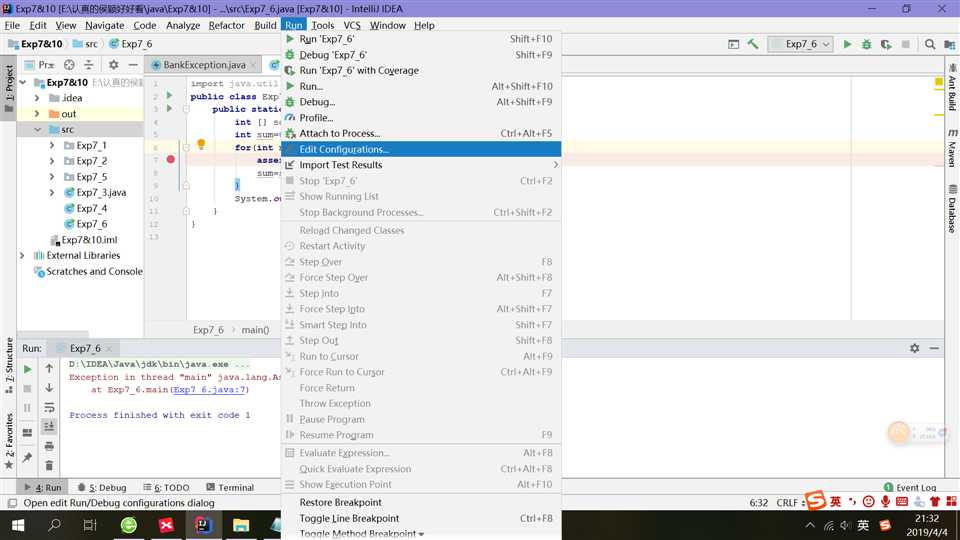960x540 pixels.
Task: Expand the Exp7_1 package
Action: pos(52,145)
